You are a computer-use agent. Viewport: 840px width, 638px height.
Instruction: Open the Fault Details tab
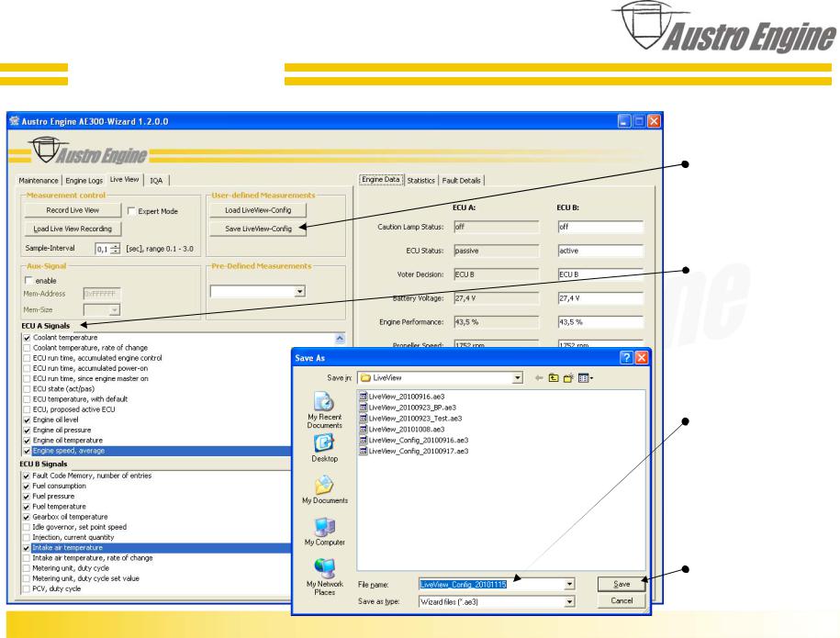[461, 181]
